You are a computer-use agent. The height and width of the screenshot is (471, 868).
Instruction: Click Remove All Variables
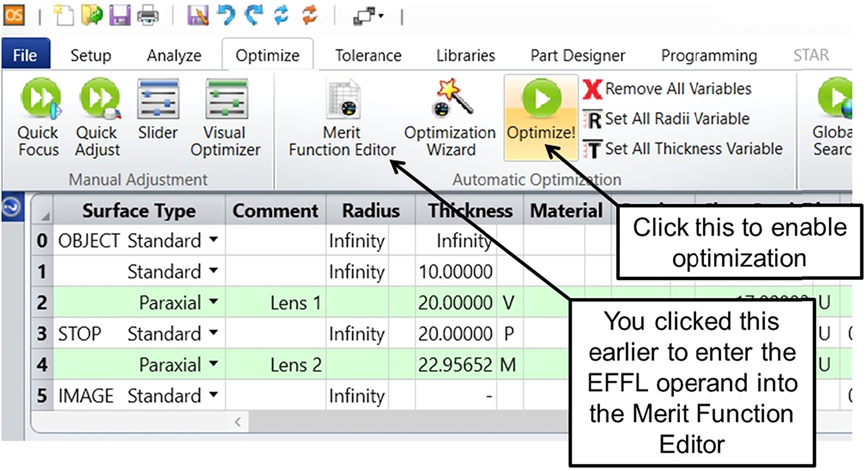coord(667,89)
